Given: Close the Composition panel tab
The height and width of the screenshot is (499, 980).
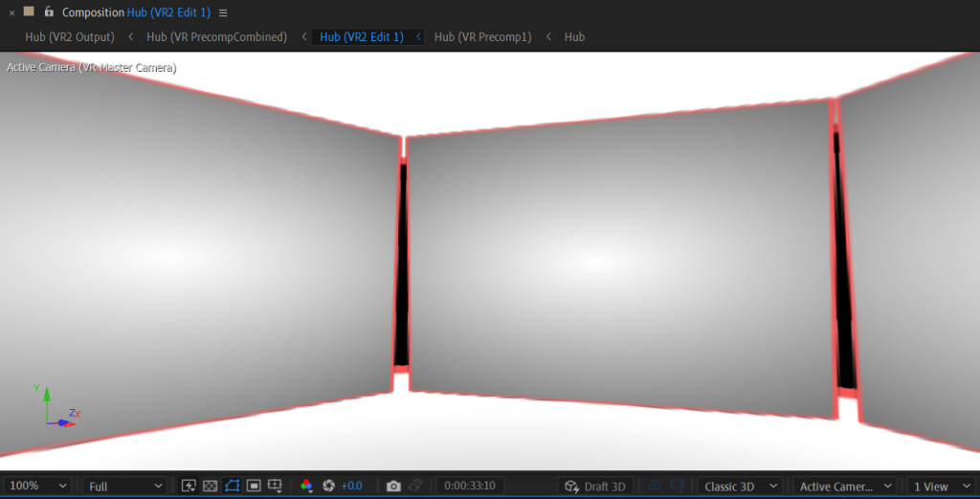Looking at the screenshot, I should [x=11, y=12].
